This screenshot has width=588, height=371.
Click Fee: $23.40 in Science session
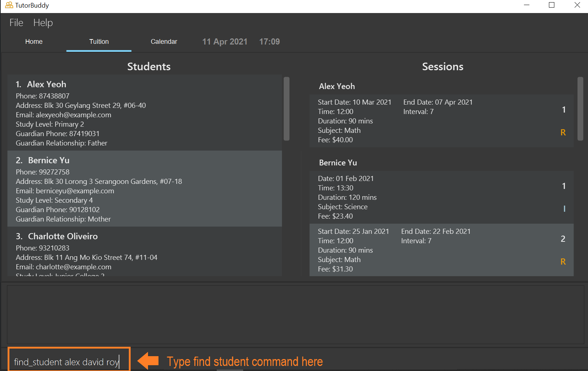pyautogui.click(x=335, y=216)
